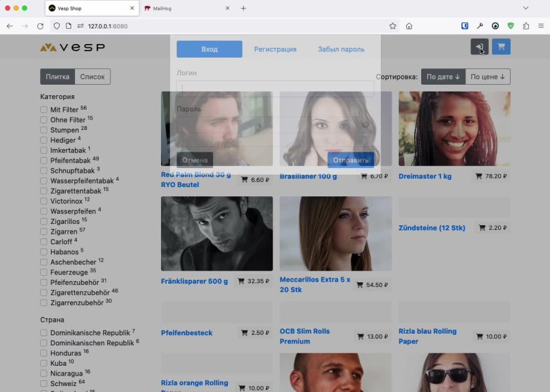550x392 pixels.
Task: Add Pfeifenbesteck to cart
Action: point(255,332)
